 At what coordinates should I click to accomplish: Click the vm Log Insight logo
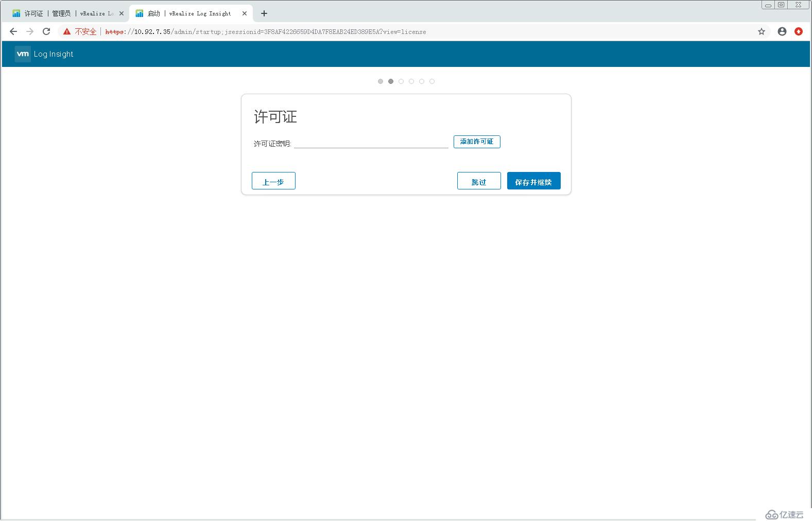tap(44, 54)
